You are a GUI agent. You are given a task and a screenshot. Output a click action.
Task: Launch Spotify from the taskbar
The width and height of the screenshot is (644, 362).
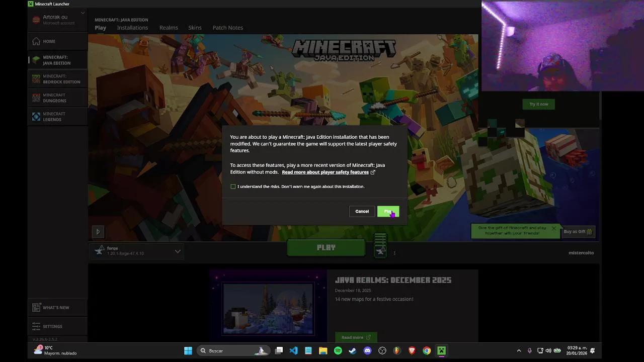pos(338,350)
